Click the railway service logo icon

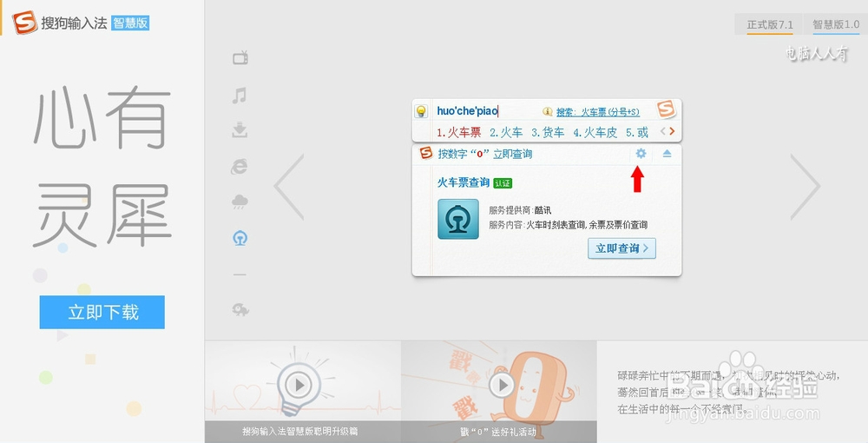458,219
